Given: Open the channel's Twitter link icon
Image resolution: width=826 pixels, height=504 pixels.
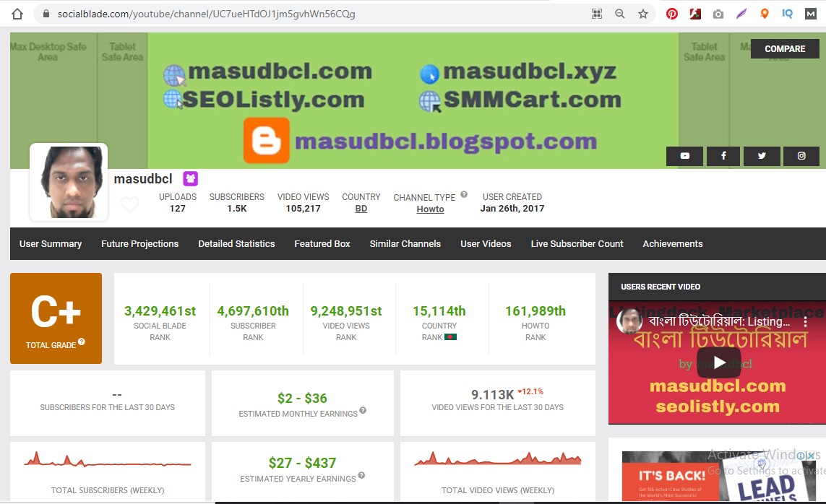Looking at the screenshot, I should (762, 156).
